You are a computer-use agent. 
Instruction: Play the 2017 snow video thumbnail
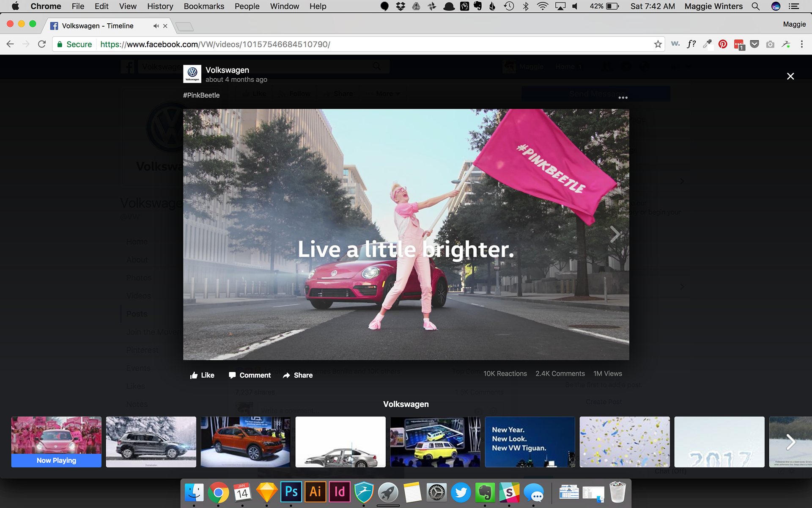(719, 442)
